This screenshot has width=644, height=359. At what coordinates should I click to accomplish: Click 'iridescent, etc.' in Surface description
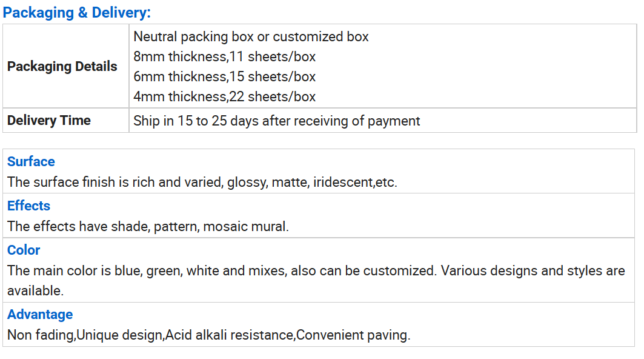click(x=355, y=182)
